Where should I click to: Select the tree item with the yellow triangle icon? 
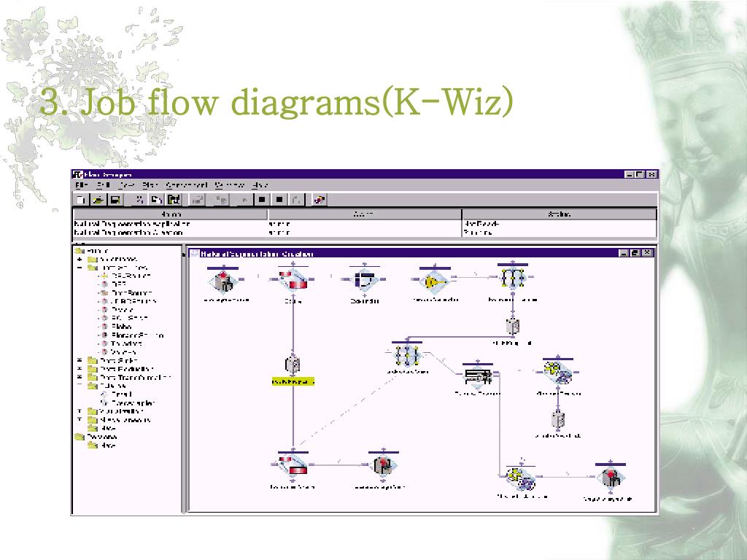(125, 276)
